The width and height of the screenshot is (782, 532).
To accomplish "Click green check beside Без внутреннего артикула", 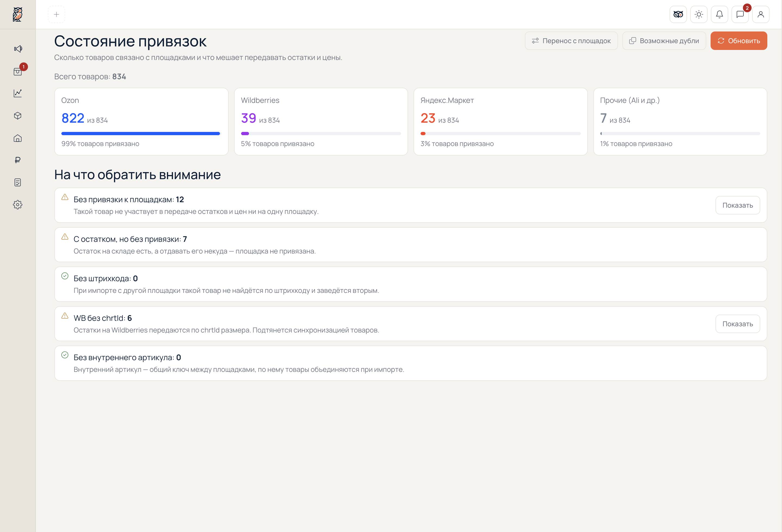I will tap(65, 355).
